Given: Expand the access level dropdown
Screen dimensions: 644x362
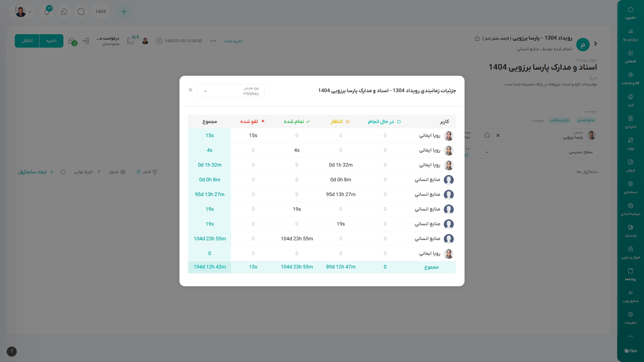Looking at the screenshot, I should (538, 152).
